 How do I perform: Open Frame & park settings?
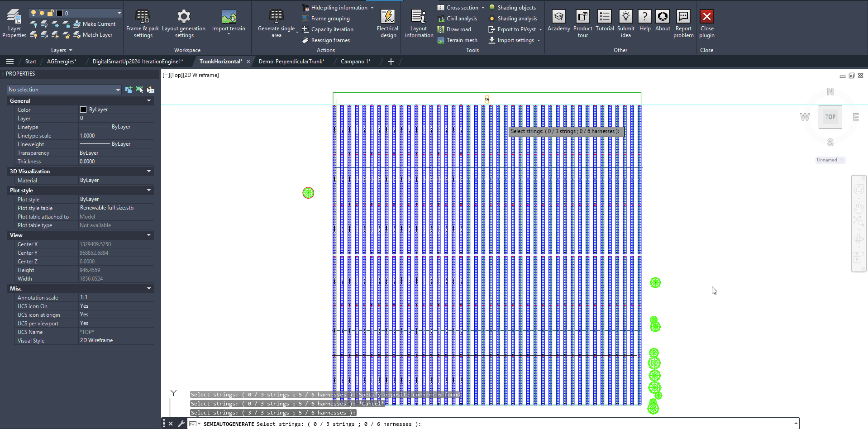pos(143,24)
